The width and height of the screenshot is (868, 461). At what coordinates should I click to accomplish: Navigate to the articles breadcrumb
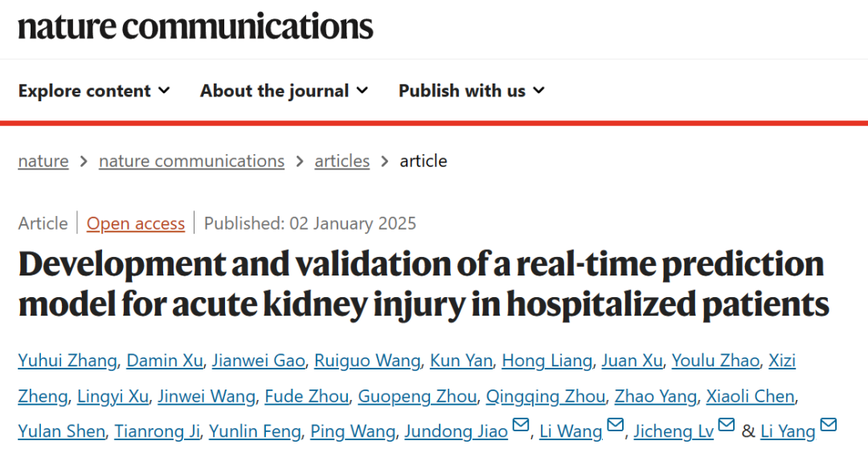click(342, 161)
